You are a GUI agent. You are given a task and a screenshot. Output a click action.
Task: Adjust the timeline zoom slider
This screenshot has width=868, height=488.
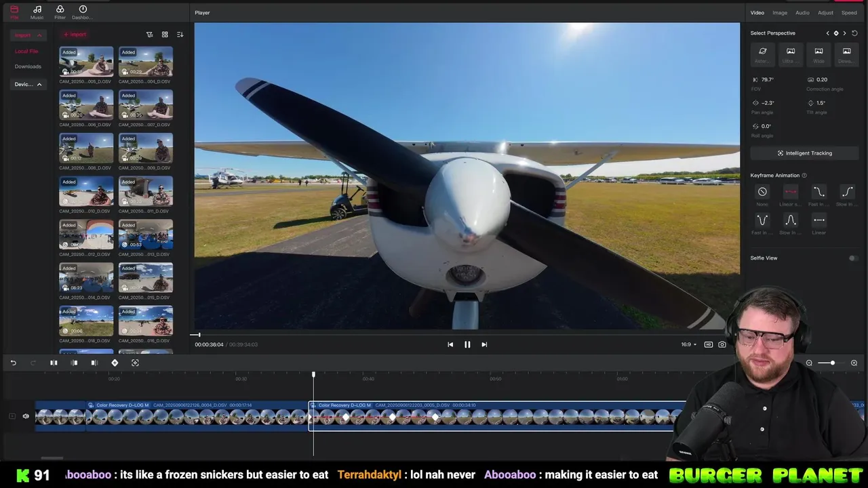tap(832, 363)
